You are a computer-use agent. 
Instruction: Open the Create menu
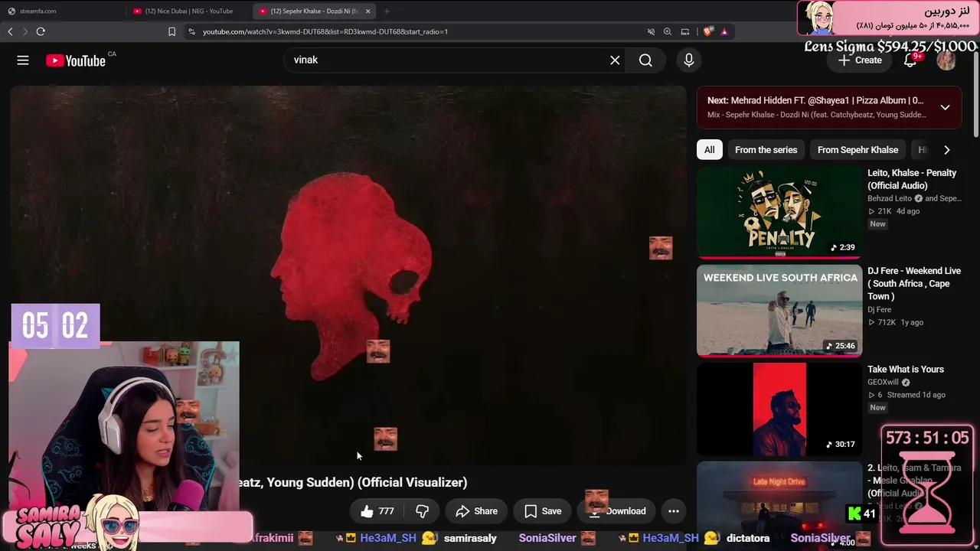[860, 60]
